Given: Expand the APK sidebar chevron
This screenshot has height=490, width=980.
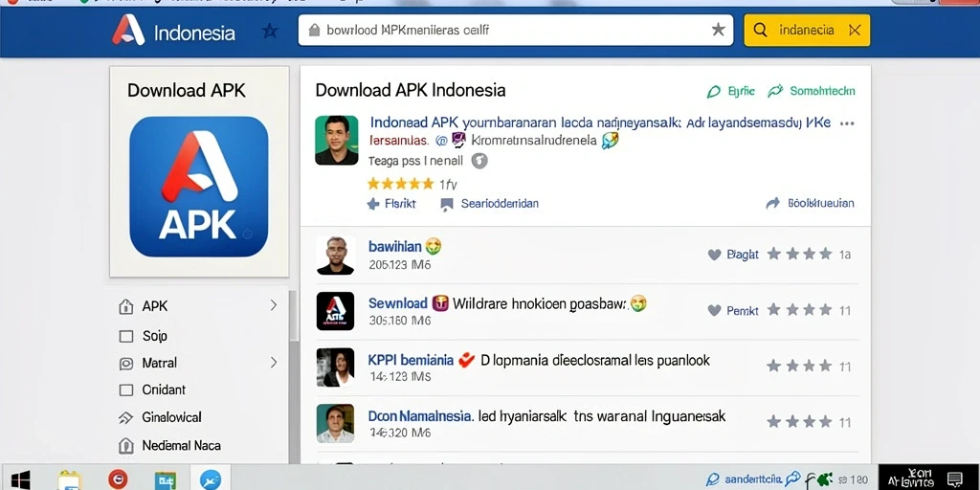Looking at the screenshot, I should pos(273,305).
